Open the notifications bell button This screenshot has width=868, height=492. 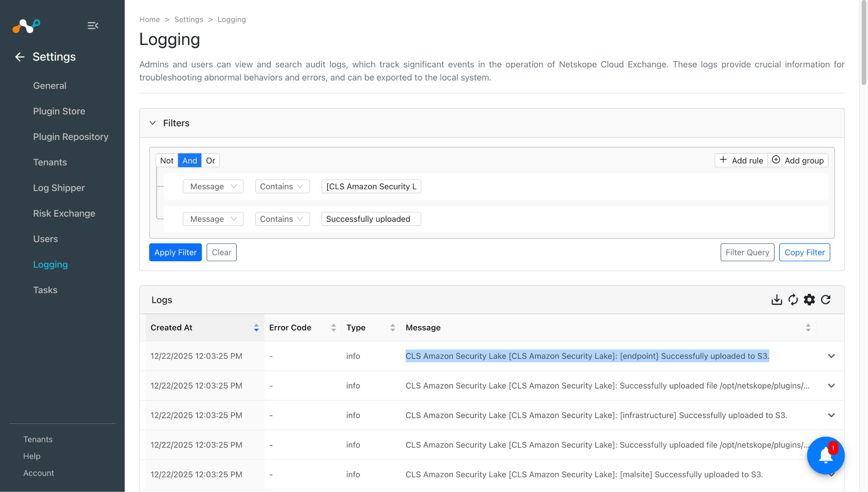826,455
